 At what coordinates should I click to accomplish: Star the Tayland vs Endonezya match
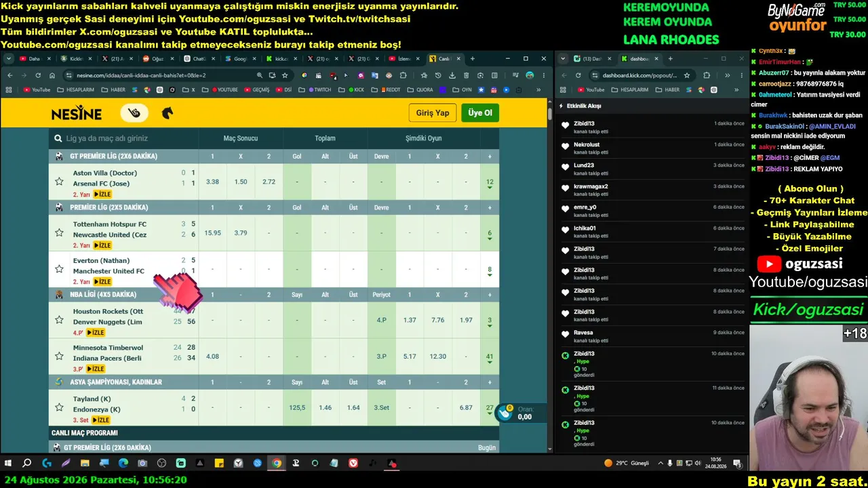tap(59, 407)
